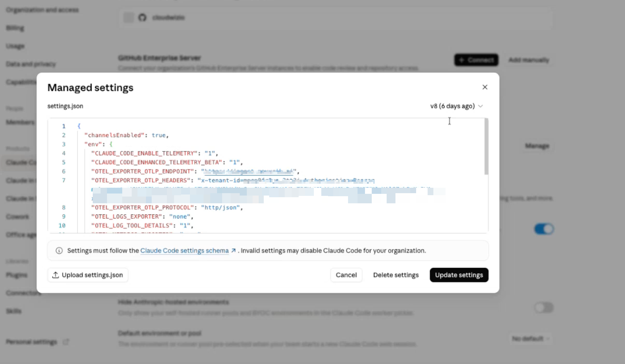Viewport: 625px width, 364px height.
Task: Open Cowork in the background sidebar
Action: [18, 217]
